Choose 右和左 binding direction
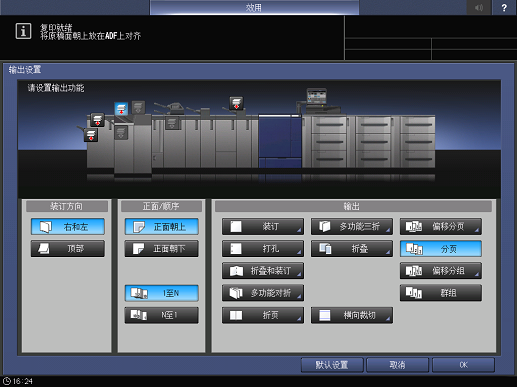The width and height of the screenshot is (517, 387). click(68, 227)
